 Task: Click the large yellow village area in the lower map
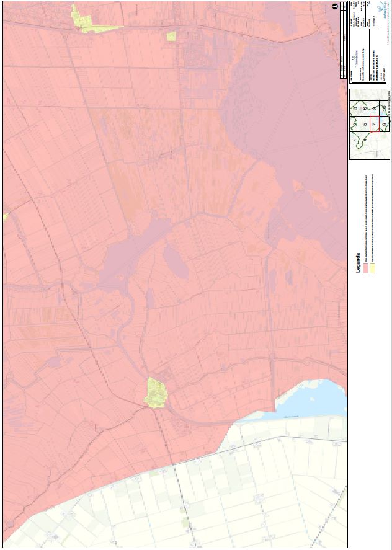[155, 393]
